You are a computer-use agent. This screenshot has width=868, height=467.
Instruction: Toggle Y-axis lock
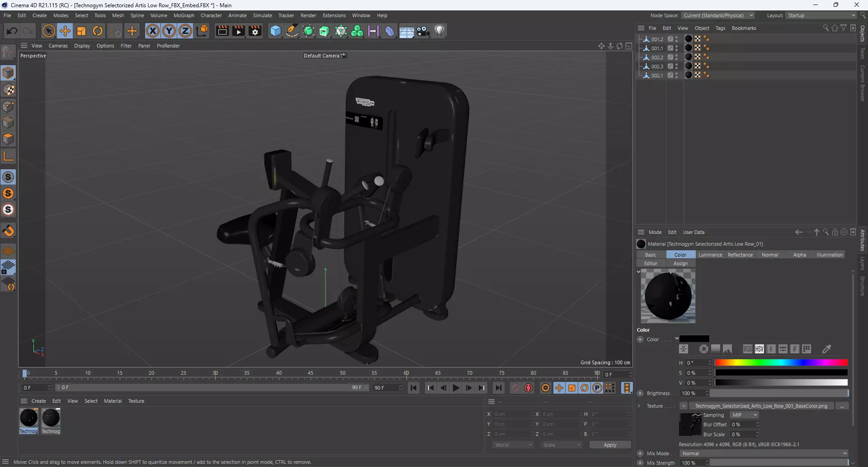click(x=169, y=31)
